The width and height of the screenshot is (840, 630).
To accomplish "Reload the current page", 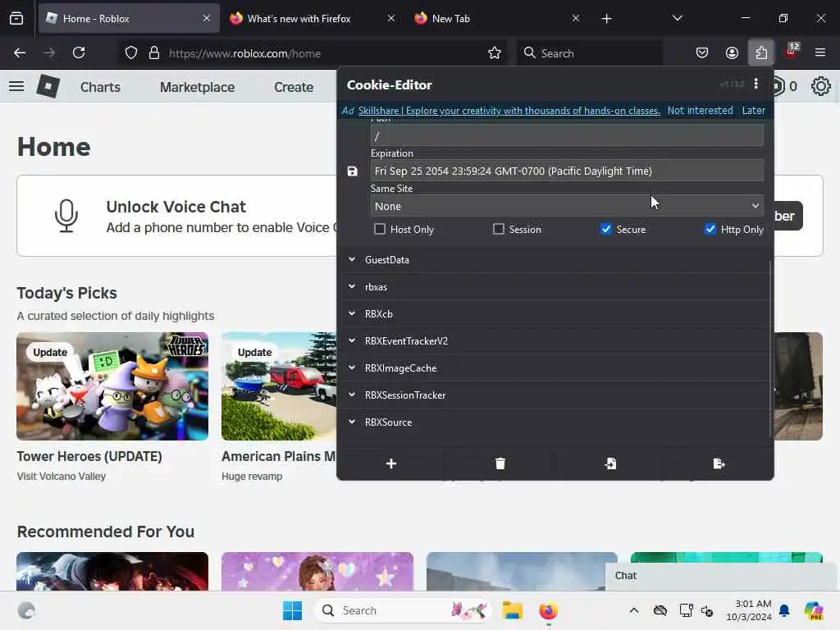I will (79, 52).
